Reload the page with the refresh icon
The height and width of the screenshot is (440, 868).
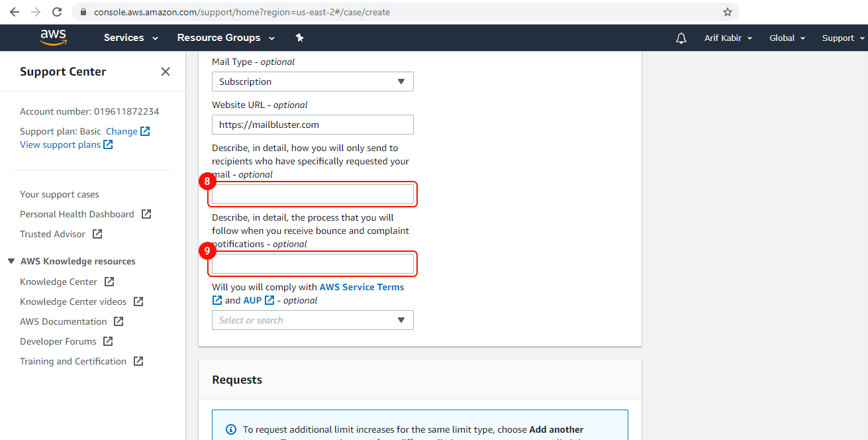[x=57, y=11]
